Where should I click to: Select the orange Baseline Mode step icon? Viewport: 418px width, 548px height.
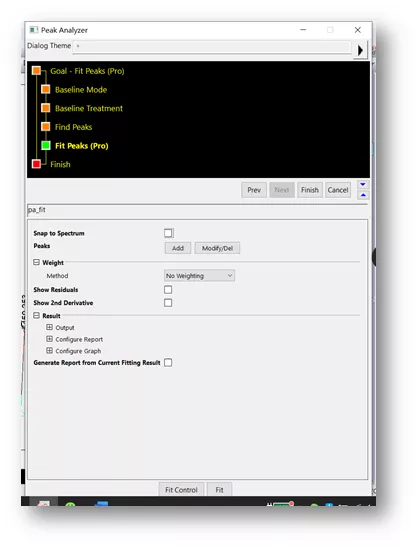click(x=45, y=89)
